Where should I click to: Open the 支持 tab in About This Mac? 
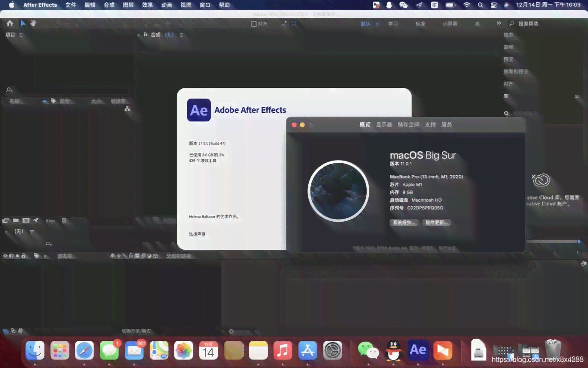click(x=430, y=125)
